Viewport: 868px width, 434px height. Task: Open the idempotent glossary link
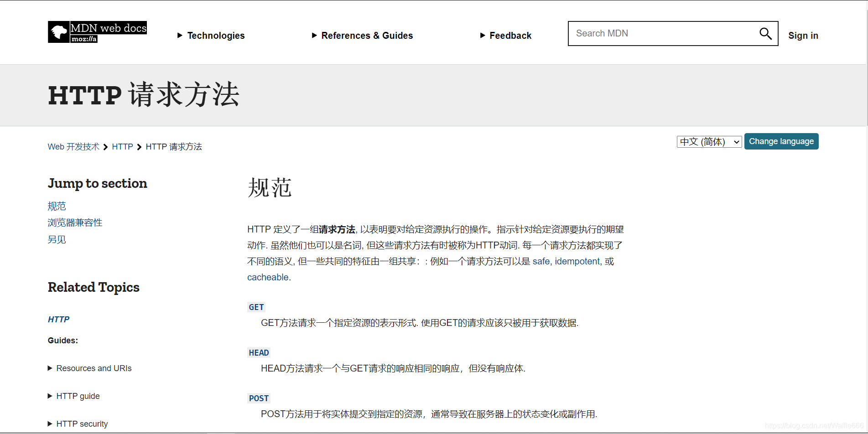click(577, 261)
